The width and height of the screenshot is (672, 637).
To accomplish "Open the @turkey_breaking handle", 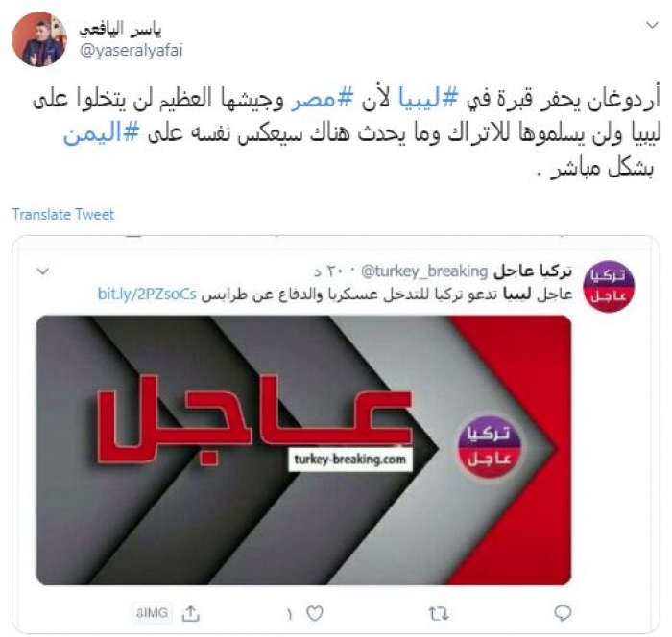I will click(x=424, y=271).
